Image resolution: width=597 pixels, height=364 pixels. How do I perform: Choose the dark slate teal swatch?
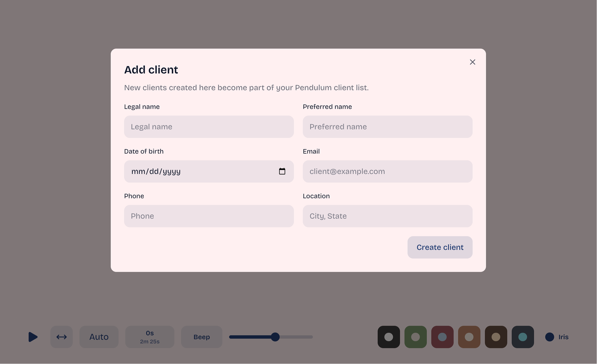click(x=522, y=337)
